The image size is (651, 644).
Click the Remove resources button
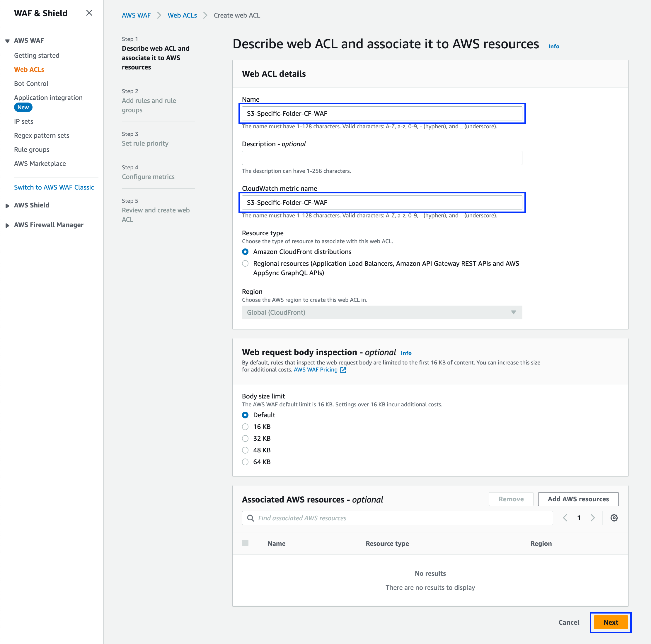coord(511,499)
